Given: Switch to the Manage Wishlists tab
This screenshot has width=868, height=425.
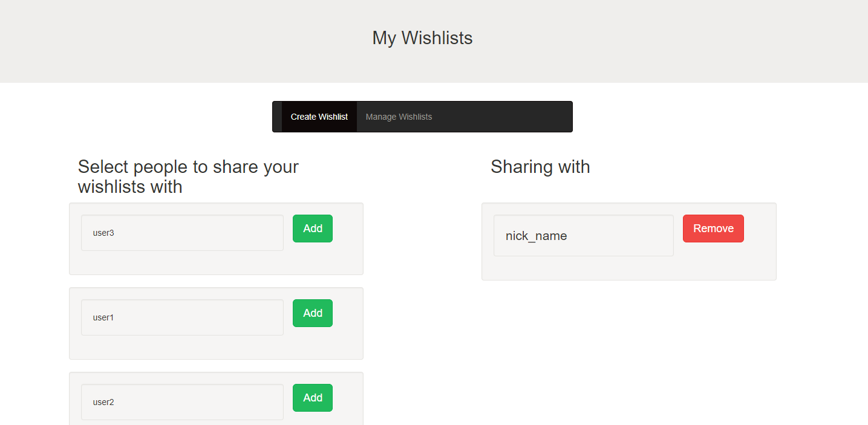Looking at the screenshot, I should (399, 117).
